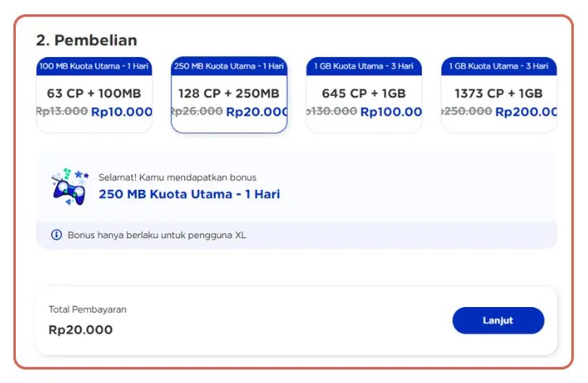This screenshot has width=588, height=383.
Task: Click the strikethrough Rp13.000 original price
Action: [x=62, y=112]
